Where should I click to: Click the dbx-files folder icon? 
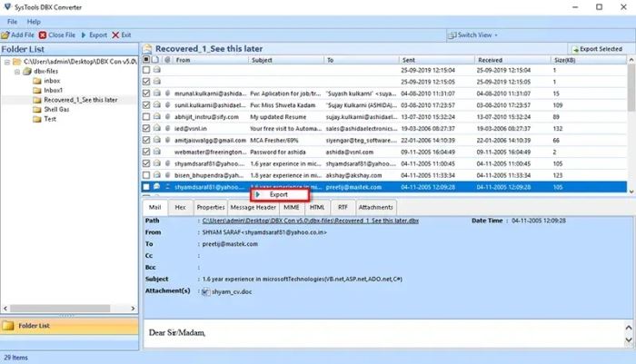27,72
